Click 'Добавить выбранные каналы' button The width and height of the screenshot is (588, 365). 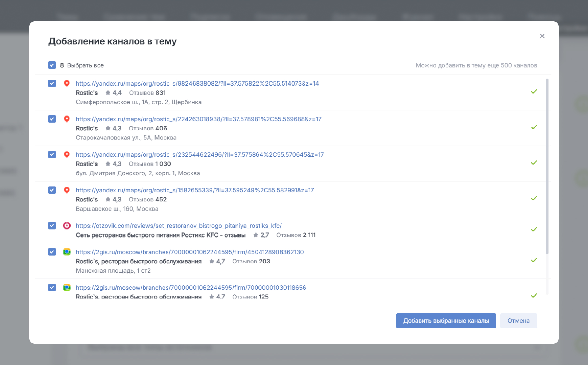click(446, 321)
